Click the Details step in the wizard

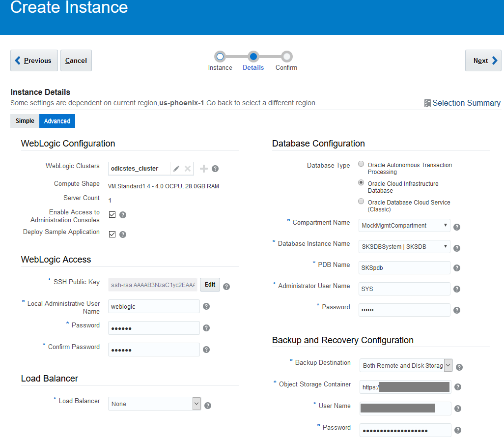pos(253,57)
